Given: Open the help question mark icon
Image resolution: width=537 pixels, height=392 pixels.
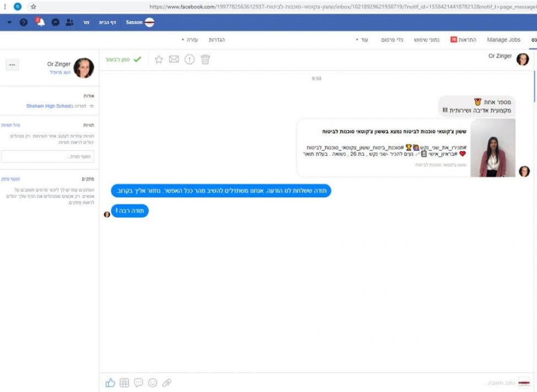Looking at the screenshot, I should click(x=24, y=23).
